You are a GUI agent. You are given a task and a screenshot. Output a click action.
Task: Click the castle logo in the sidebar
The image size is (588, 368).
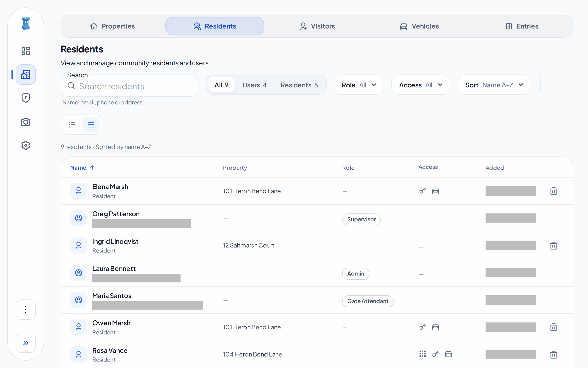[x=25, y=23]
